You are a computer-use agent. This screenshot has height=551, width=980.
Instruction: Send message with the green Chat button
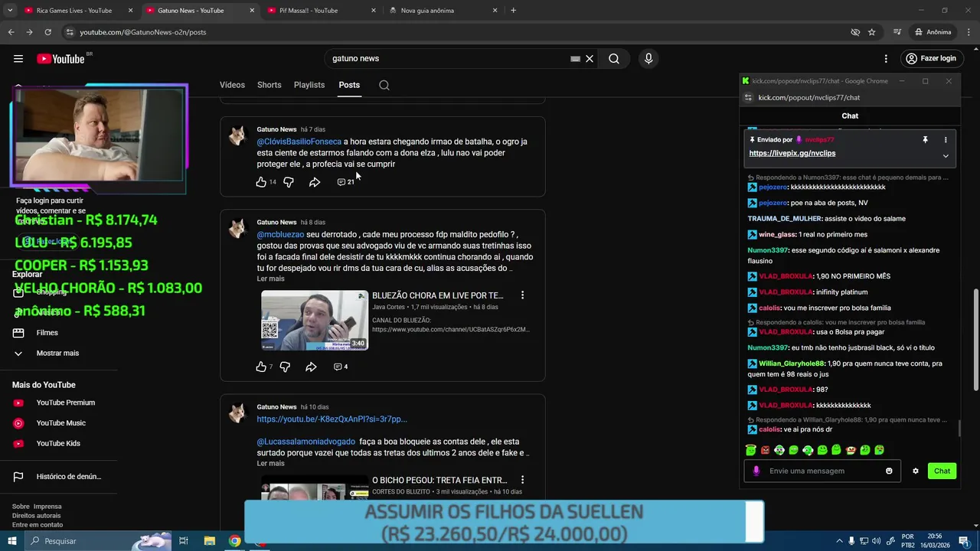[942, 471]
